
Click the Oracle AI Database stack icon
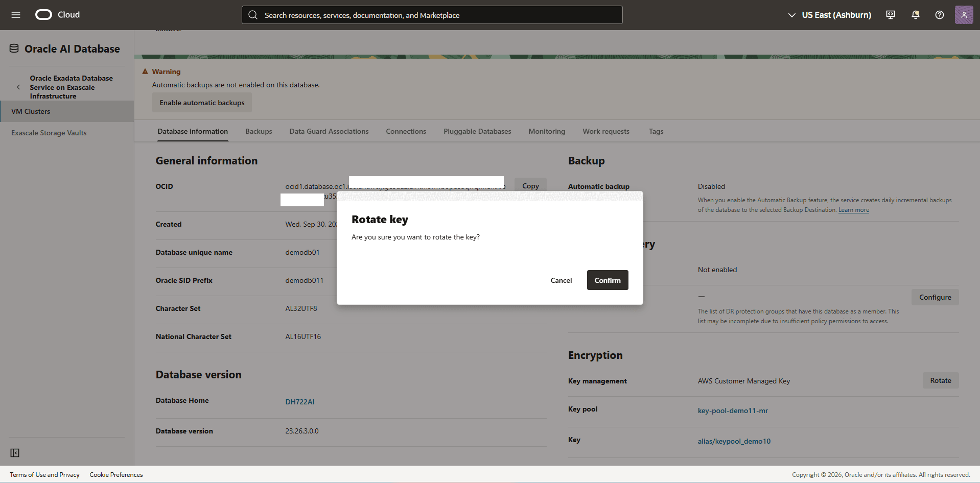(x=14, y=49)
